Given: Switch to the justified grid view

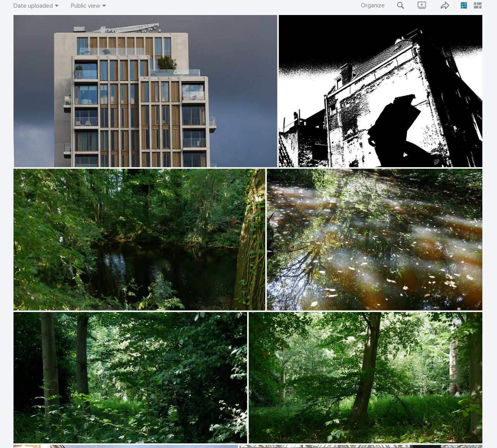Looking at the screenshot, I should click(x=464, y=5).
